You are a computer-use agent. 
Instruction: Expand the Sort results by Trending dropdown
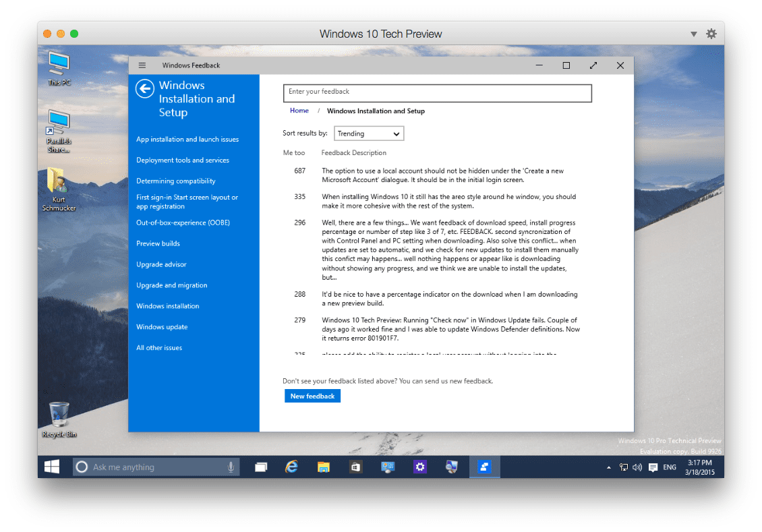pyautogui.click(x=369, y=134)
